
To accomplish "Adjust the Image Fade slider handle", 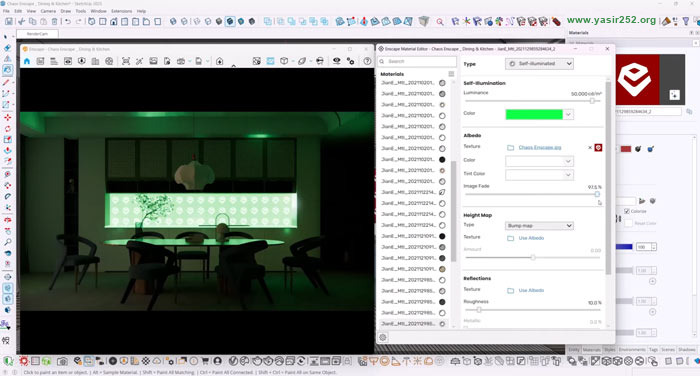I will coord(597,194).
